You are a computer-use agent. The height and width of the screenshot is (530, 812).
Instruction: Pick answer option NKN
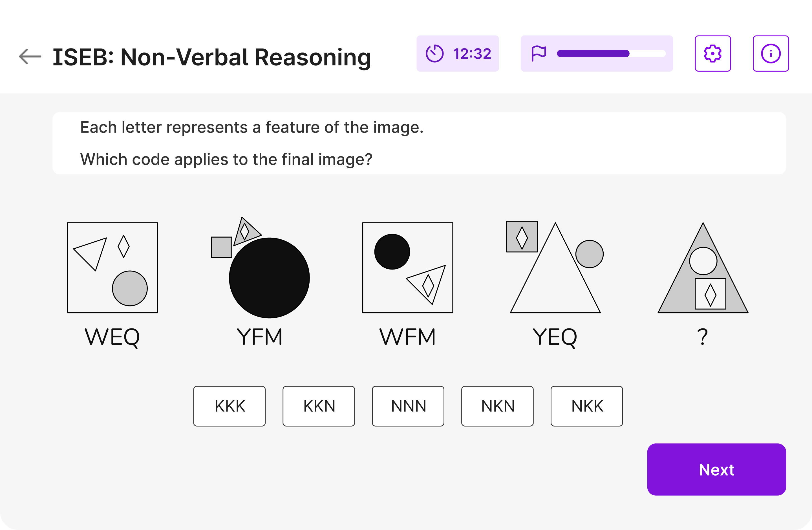(x=497, y=406)
